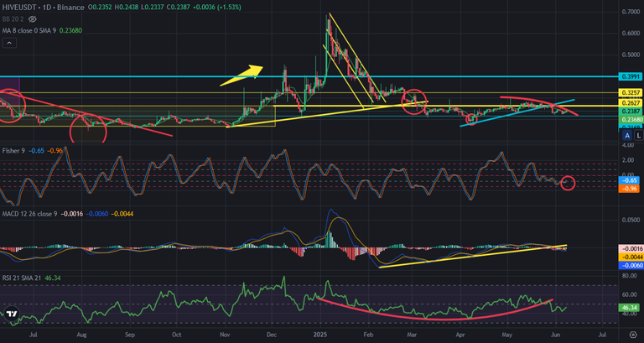
Task: Click the Mar label on time axis
Action: point(413,335)
